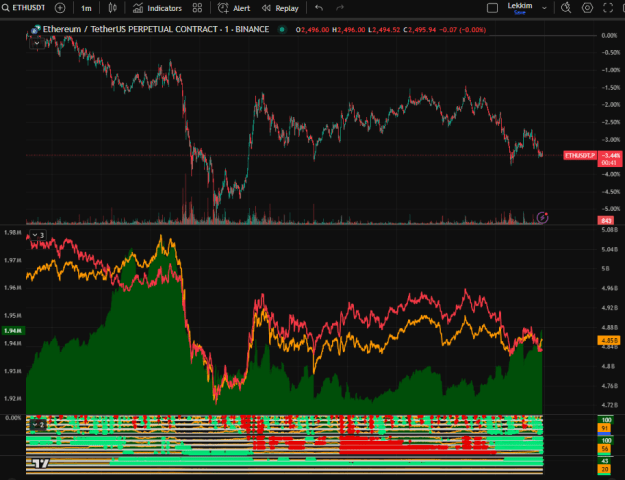Click the red 843 volume label
625x480 pixels.
tap(606, 220)
